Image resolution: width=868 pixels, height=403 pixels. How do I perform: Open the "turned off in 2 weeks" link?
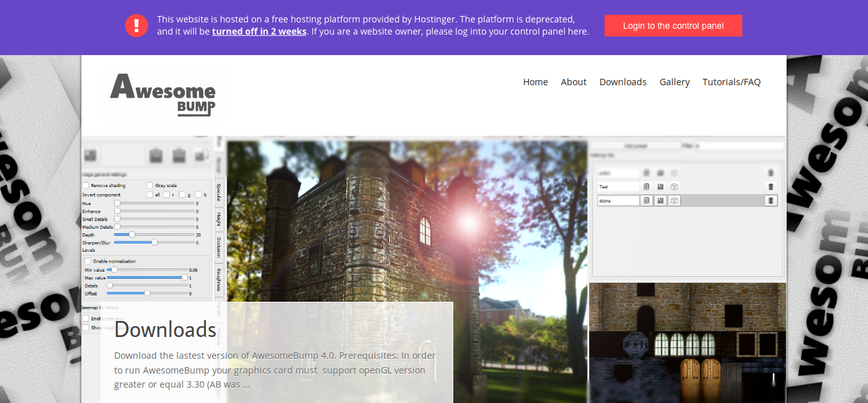[259, 31]
